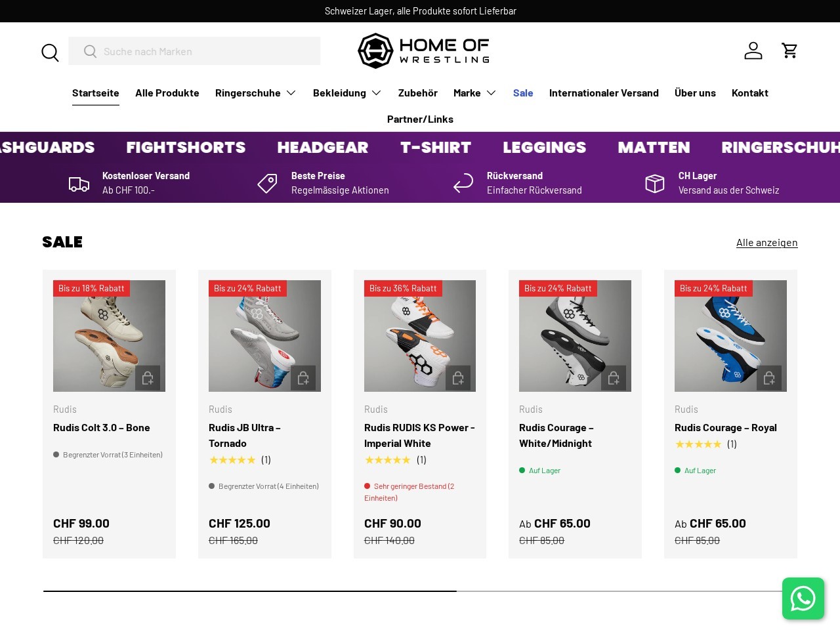Click the star rating of Imperial White
This screenshot has height=630, width=840.
pyautogui.click(x=387, y=460)
